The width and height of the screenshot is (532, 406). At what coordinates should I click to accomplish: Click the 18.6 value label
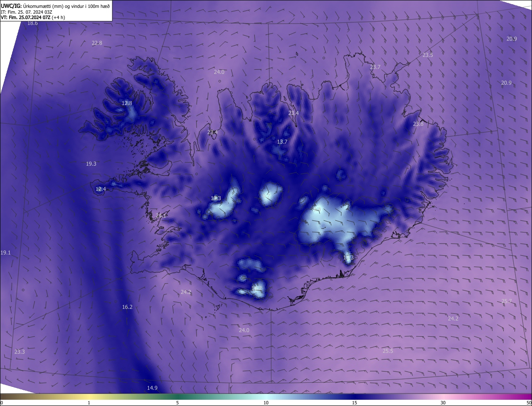32,23
